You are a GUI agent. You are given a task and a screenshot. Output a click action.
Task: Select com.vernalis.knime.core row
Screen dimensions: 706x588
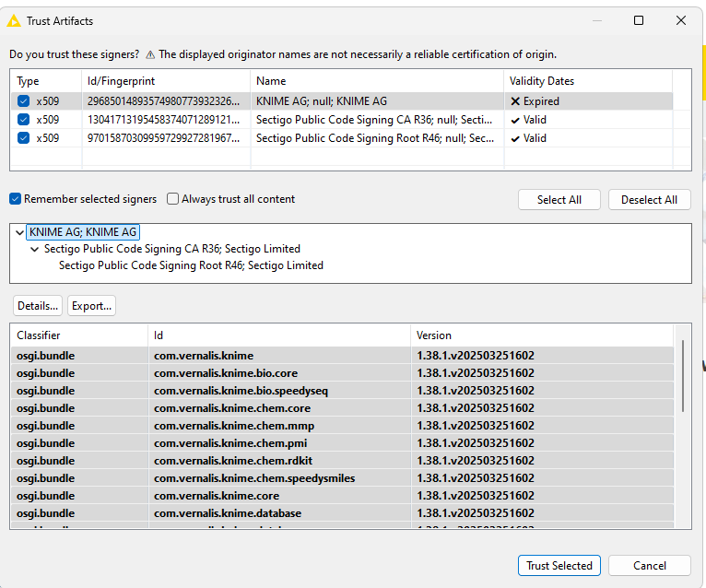(x=342, y=496)
